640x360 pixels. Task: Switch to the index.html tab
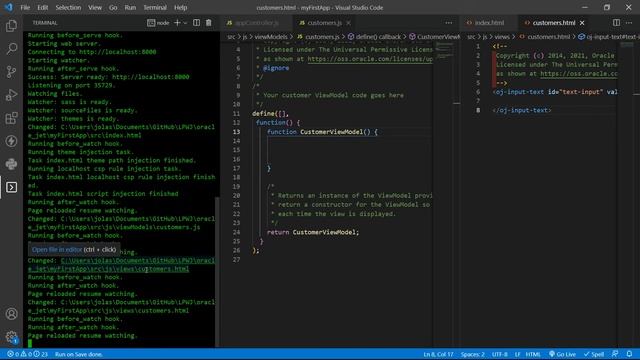(x=489, y=23)
